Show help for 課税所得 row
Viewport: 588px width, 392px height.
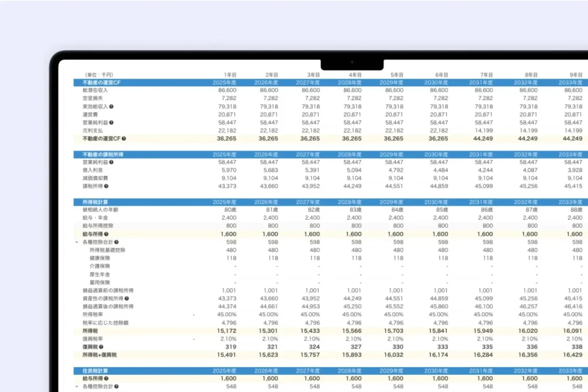click(x=106, y=187)
